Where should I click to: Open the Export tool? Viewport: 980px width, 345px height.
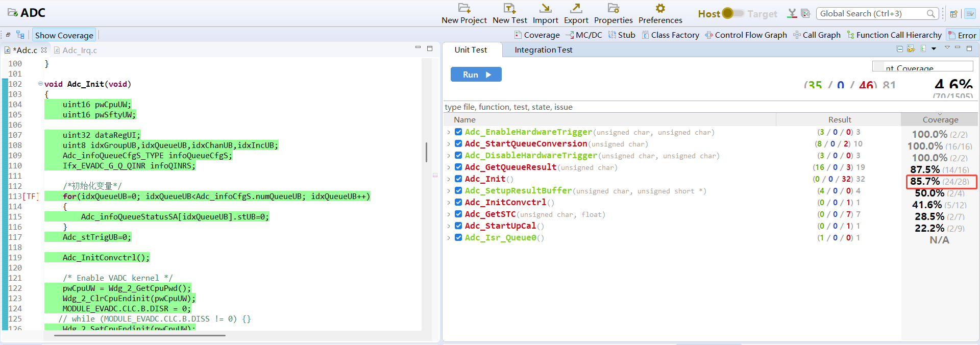(576, 8)
